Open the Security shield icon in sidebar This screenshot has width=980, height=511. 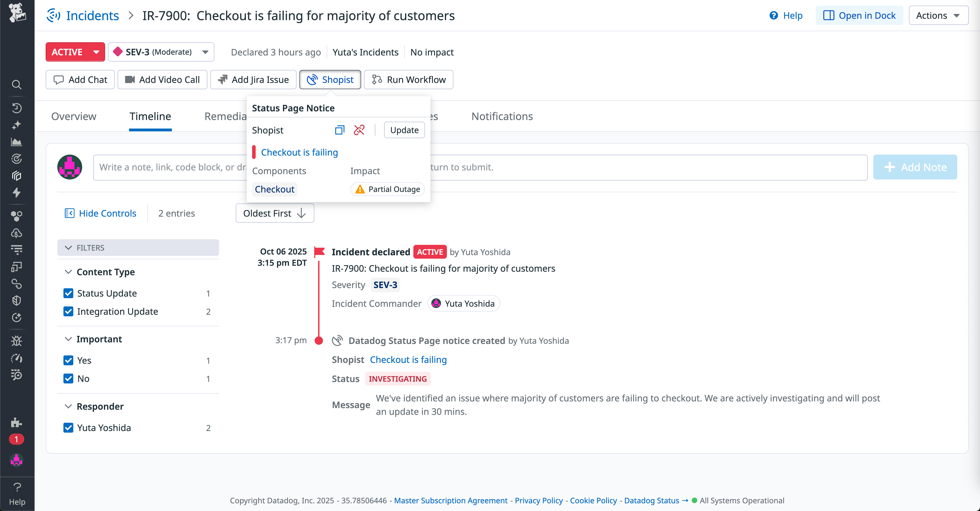point(16,300)
